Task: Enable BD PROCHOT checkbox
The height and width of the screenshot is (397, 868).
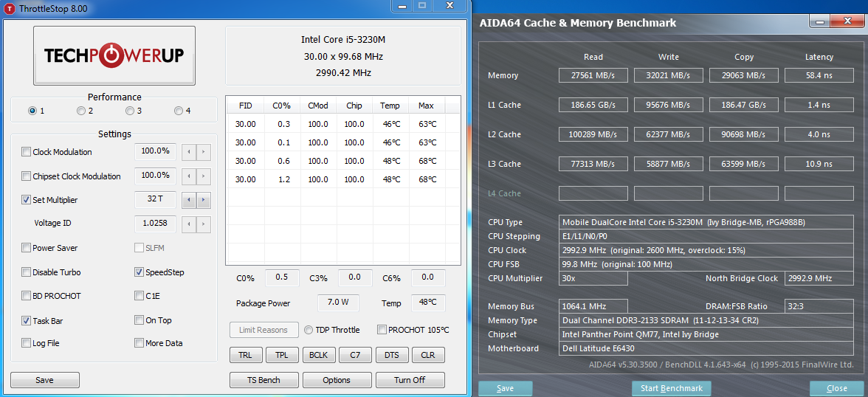Action: click(26, 296)
